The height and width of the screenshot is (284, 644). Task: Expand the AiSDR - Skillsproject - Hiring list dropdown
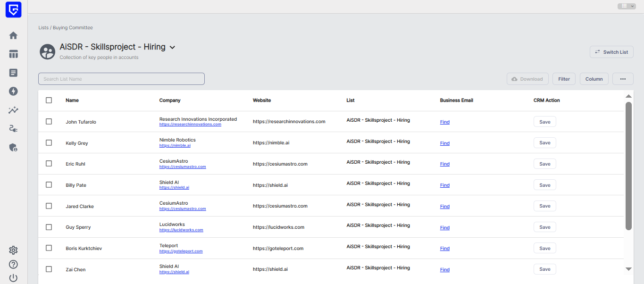pyautogui.click(x=172, y=47)
